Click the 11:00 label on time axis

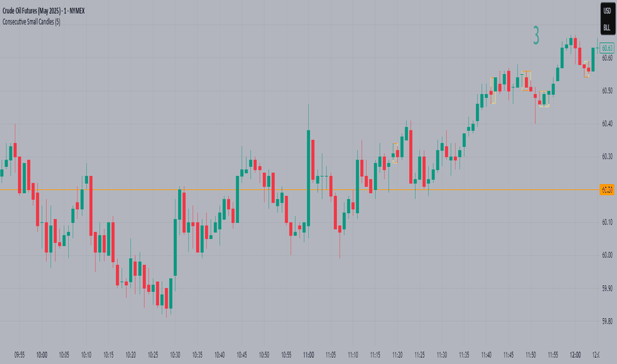point(308,355)
